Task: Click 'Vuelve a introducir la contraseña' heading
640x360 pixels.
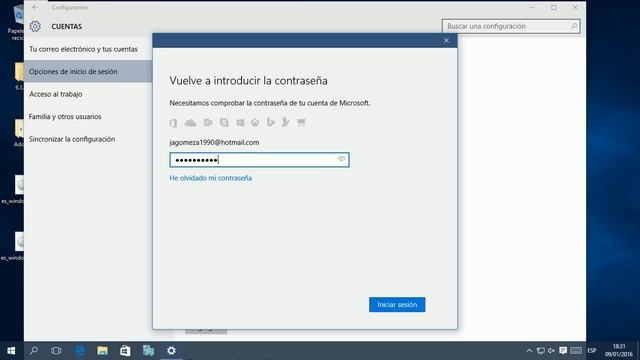Action: pyautogui.click(x=249, y=81)
